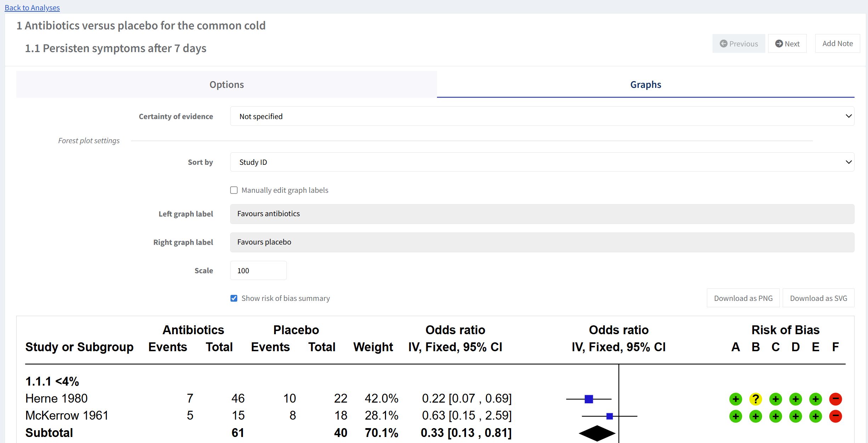This screenshot has width=868, height=443.
Task: Click the Subtotal black diamond marker
Action: [597, 433]
